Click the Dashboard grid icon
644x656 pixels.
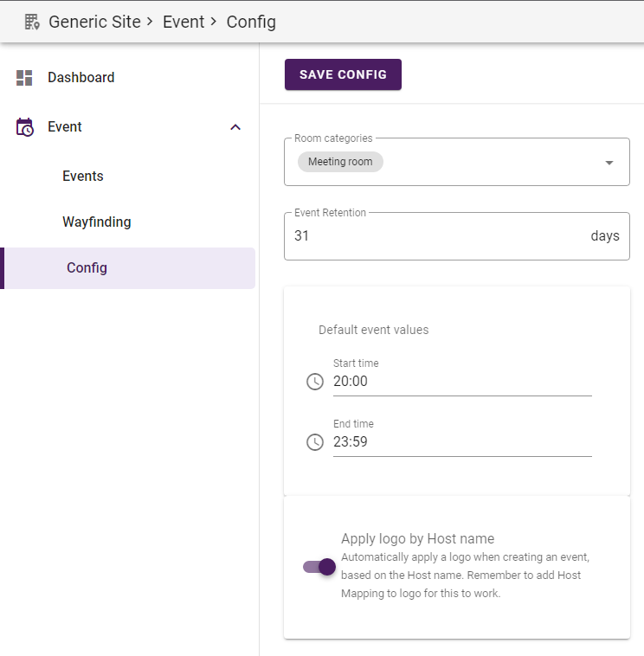tap(24, 78)
